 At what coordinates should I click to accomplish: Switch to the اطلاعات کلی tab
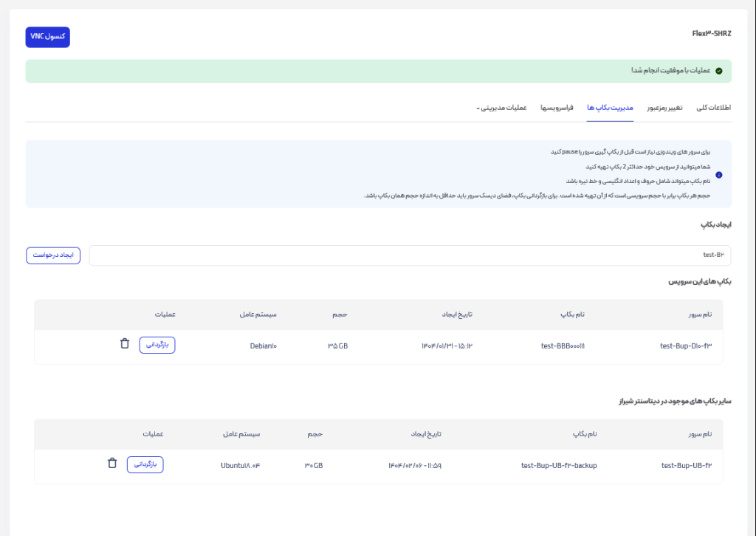pyautogui.click(x=713, y=108)
